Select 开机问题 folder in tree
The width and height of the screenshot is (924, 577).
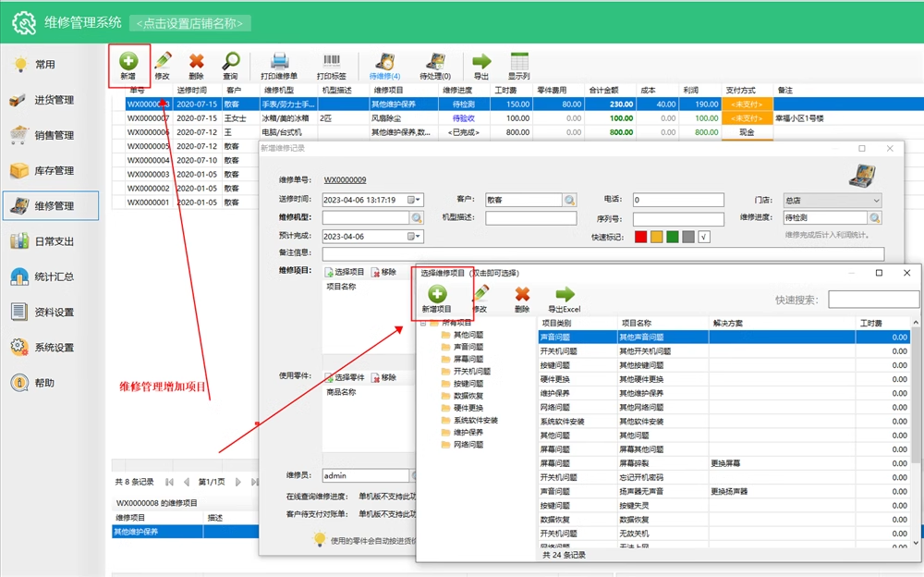[x=467, y=371]
